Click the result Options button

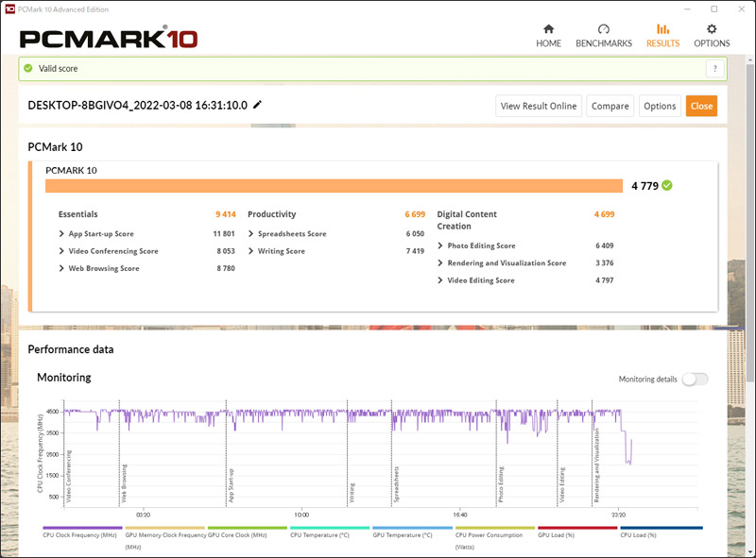coord(660,106)
